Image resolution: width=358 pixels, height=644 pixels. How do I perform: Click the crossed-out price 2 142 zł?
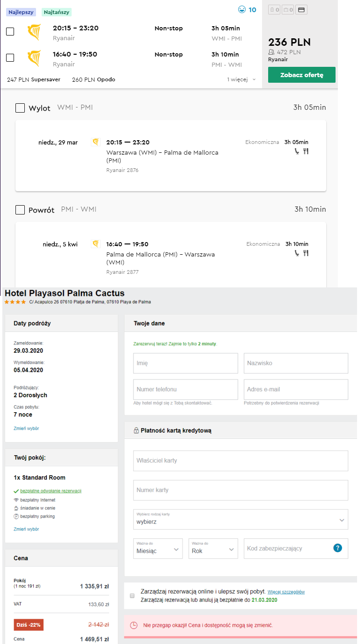click(x=99, y=624)
